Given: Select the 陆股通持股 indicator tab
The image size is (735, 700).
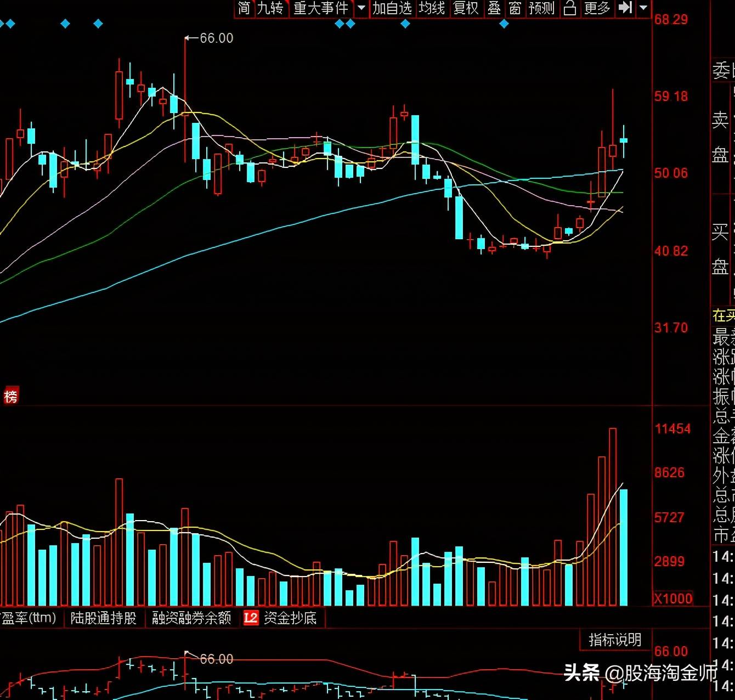Looking at the screenshot, I should click(103, 618).
